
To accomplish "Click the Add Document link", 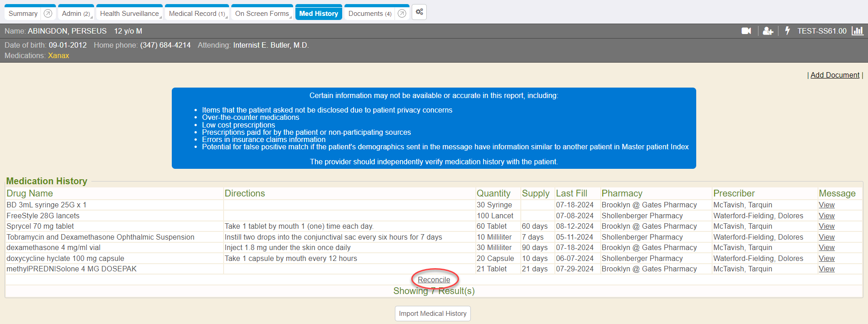I will pos(835,75).
